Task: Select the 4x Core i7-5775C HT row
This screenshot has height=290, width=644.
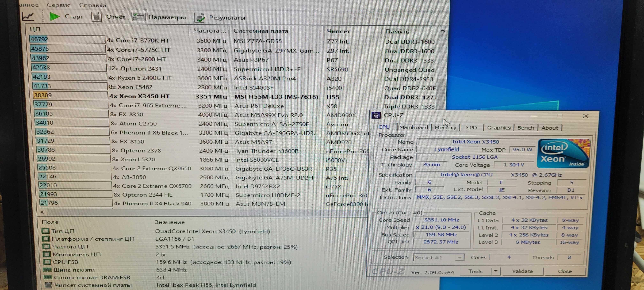Action: click(x=233, y=50)
